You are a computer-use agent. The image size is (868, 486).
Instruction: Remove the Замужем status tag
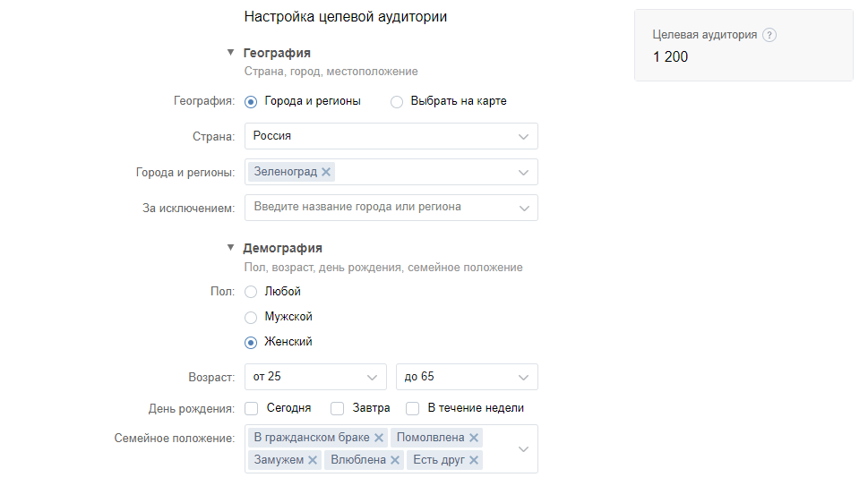tap(313, 460)
